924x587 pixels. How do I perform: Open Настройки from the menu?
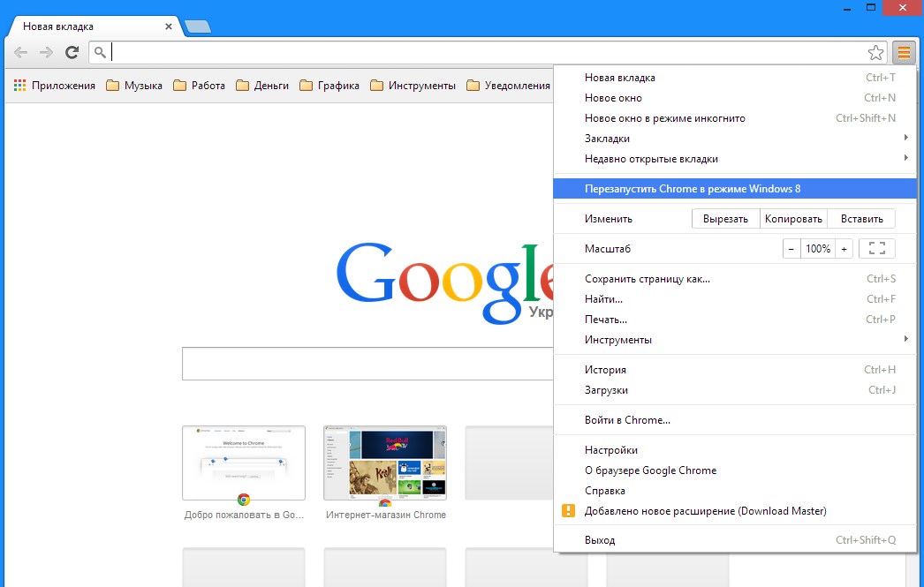(x=735, y=450)
